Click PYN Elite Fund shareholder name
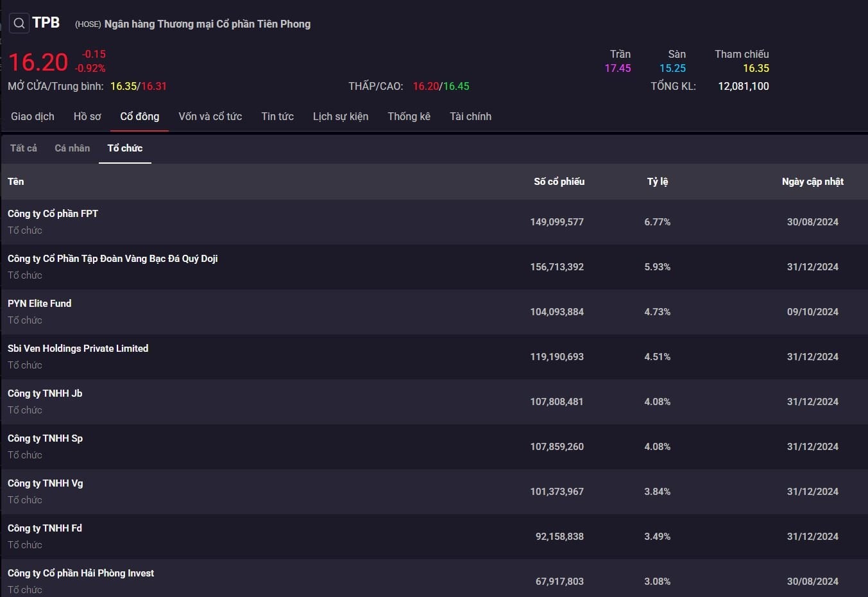Image resolution: width=868 pixels, height=597 pixels. point(40,304)
